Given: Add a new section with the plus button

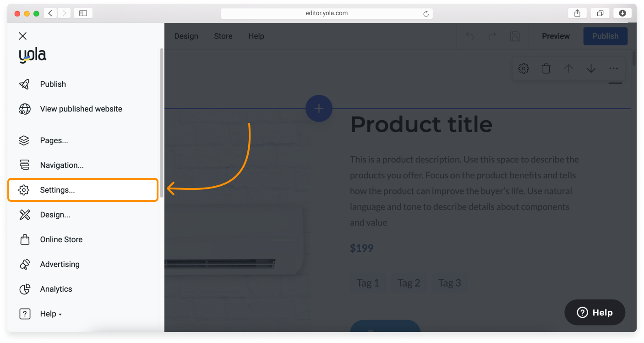Looking at the screenshot, I should 319,108.
